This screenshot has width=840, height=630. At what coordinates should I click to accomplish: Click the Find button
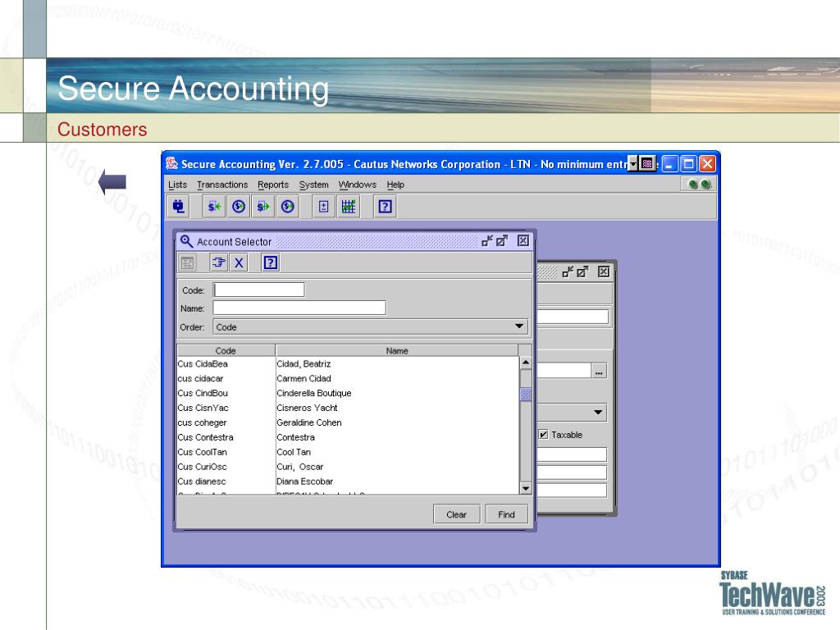(506, 514)
